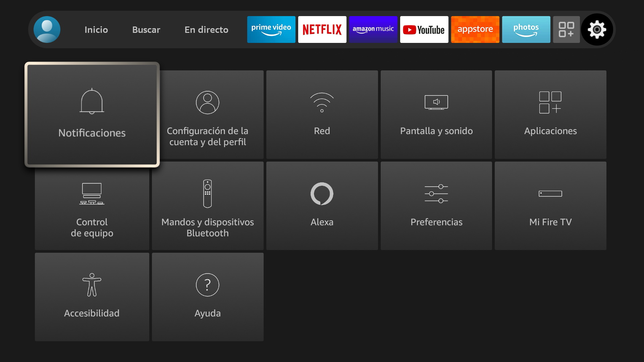
Task: Open Mi Fire TV device info
Action: (550, 205)
